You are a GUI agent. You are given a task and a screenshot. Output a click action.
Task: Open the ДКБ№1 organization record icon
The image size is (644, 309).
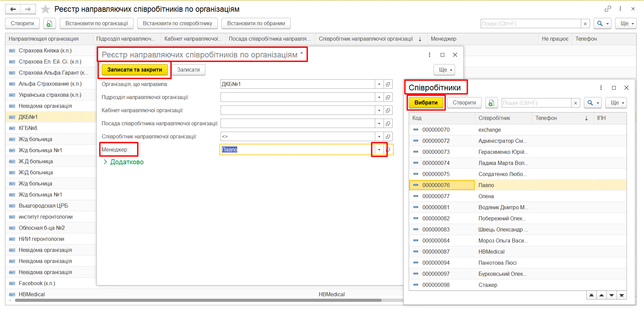(x=388, y=84)
